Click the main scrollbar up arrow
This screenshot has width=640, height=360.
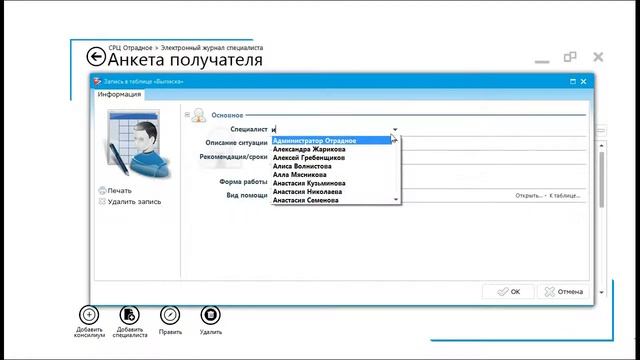[601, 146]
